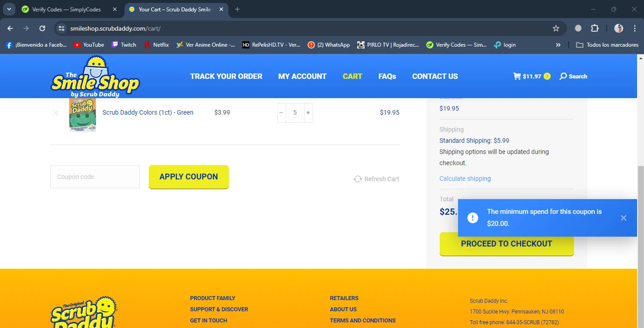Open the globe icon in the toolbar
This screenshot has height=328, width=644.
(x=578, y=28)
